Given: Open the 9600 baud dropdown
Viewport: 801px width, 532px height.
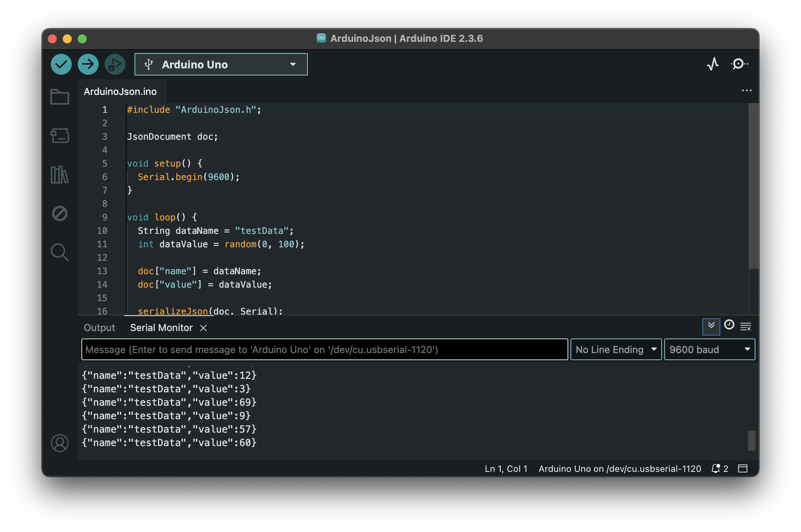Looking at the screenshot, I should (709, 349).
